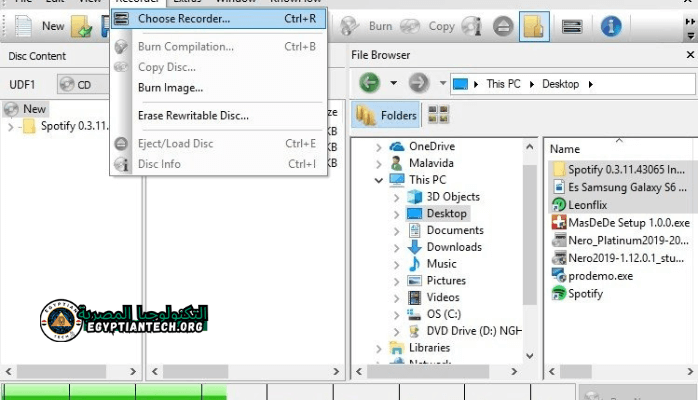Open the CD disc type dropdown

82,85
